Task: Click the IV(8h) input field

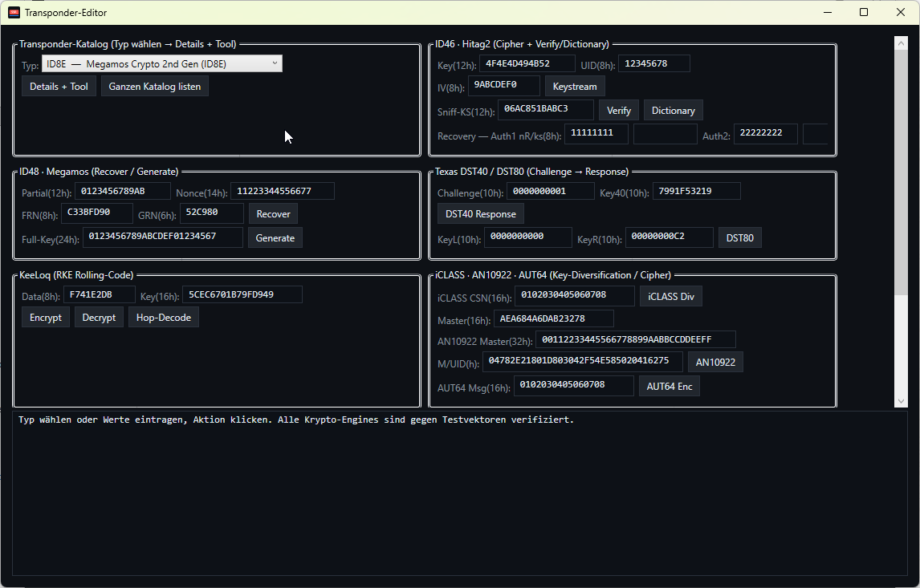Action: tap(504, 86)
